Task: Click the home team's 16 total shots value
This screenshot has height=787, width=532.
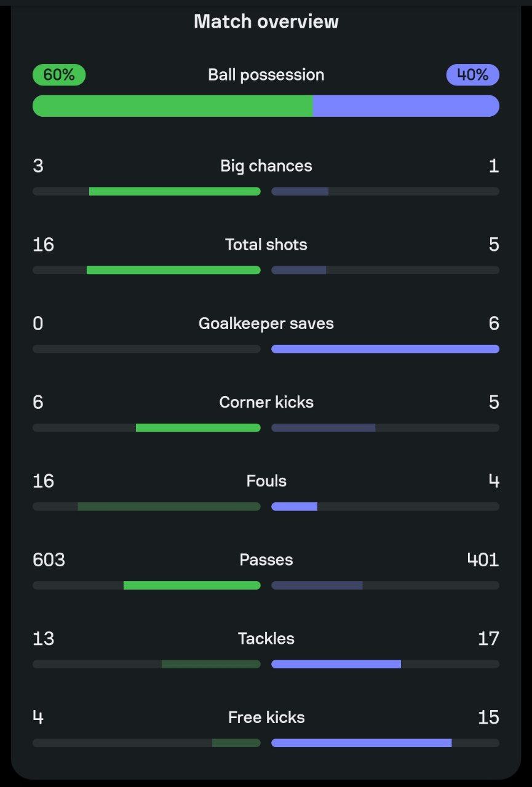Action: (43, 245)
